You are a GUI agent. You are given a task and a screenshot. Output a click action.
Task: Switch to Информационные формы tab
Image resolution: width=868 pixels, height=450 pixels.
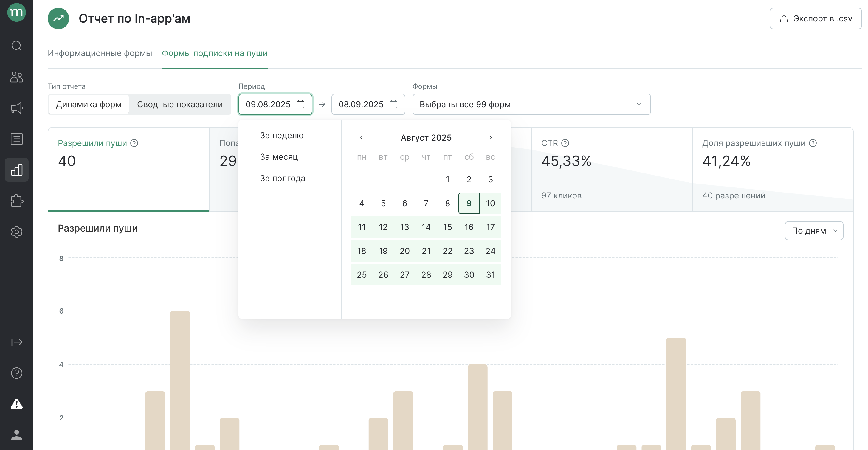pyautogui.click(x=100, y=53)
